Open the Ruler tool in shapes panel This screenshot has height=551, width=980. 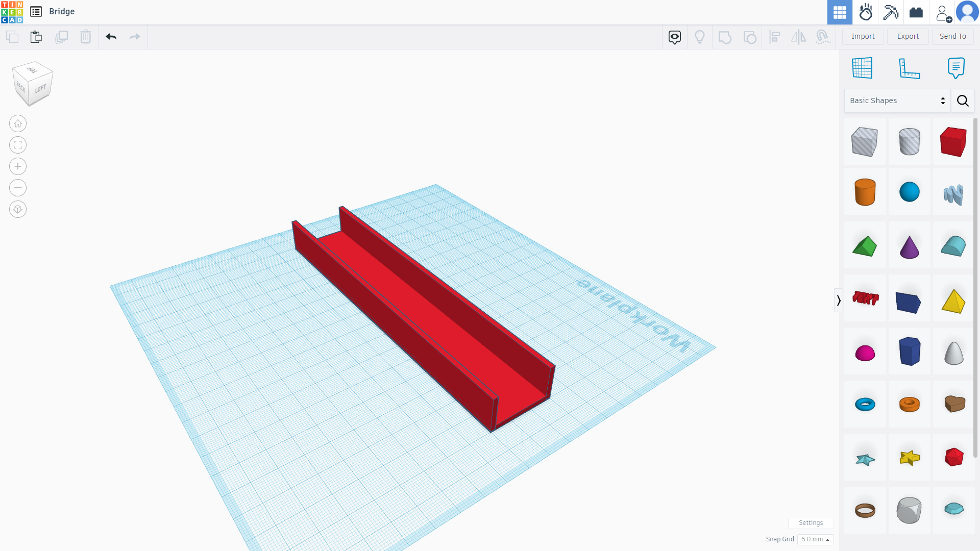coord(909,68)
